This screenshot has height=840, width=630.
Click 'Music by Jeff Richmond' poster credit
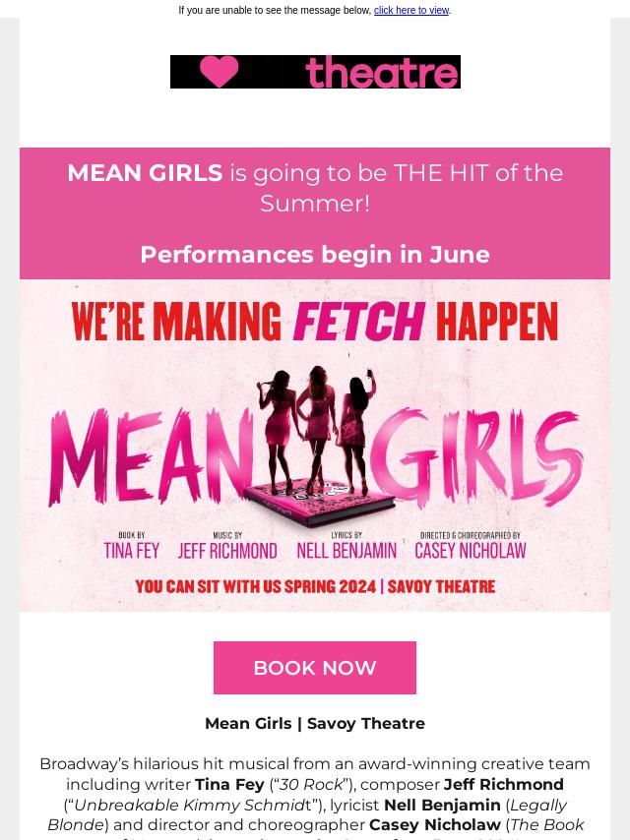(227, 546)
